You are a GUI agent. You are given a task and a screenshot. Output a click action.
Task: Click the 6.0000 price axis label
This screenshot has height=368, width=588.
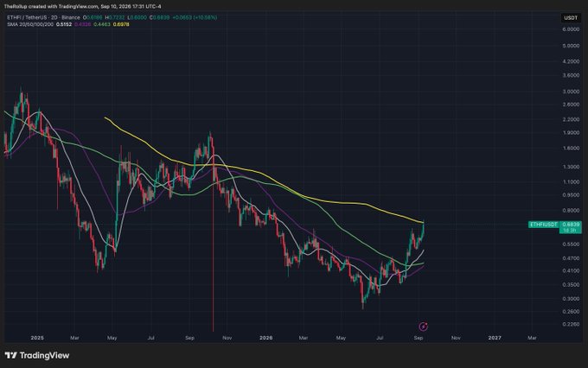pos(571,29)
